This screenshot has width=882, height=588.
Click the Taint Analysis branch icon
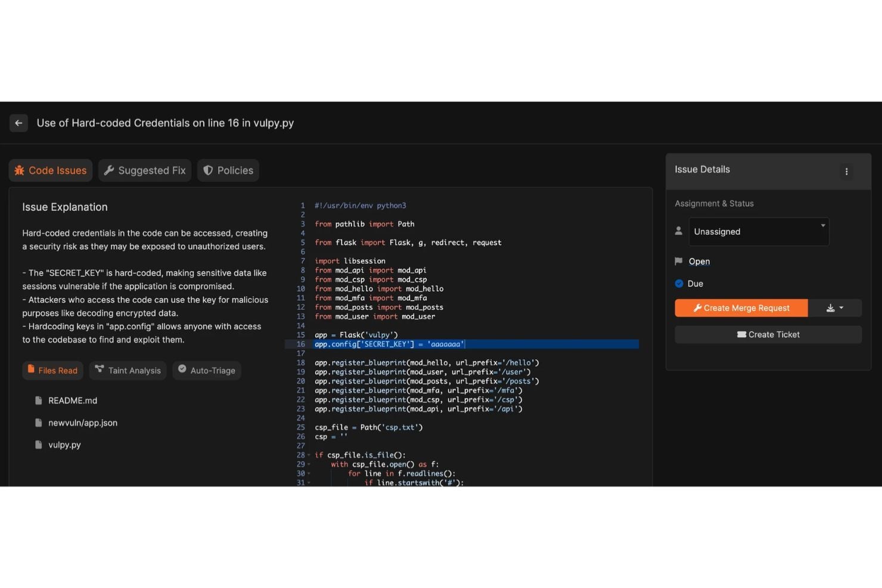click(99, 370)
